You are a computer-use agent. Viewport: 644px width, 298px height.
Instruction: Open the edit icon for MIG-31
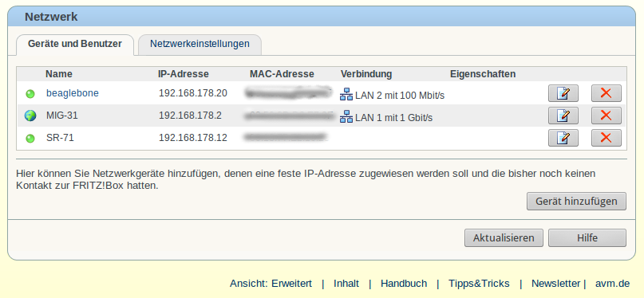[563, 116]
